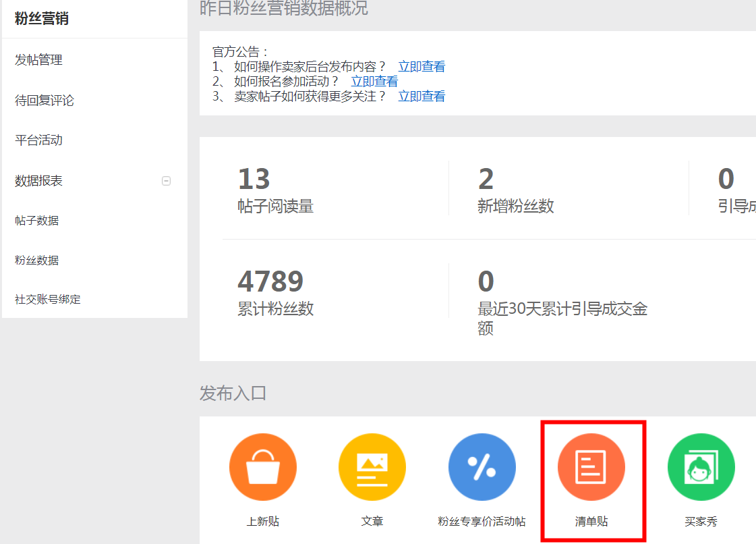The image size is (756, 544).
Task: Open 立即查看 for 如何报名参加活动
Action: [x=374, y=81]
